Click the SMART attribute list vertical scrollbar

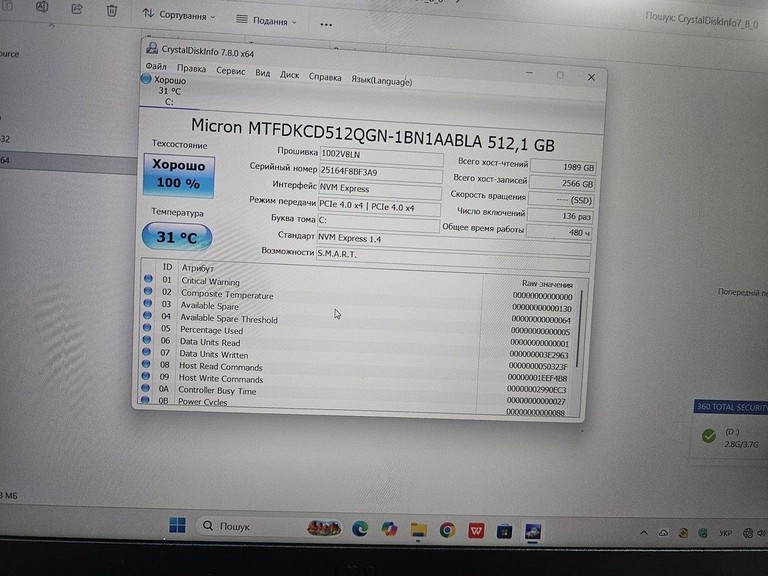[579, 328]
